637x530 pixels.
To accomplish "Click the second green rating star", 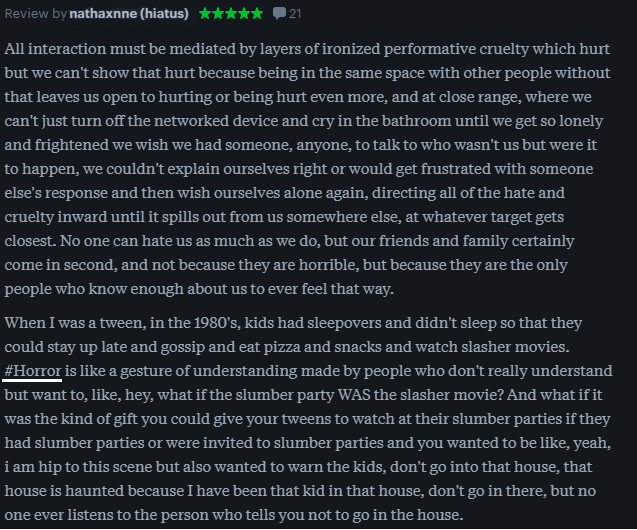I will 218,14.
